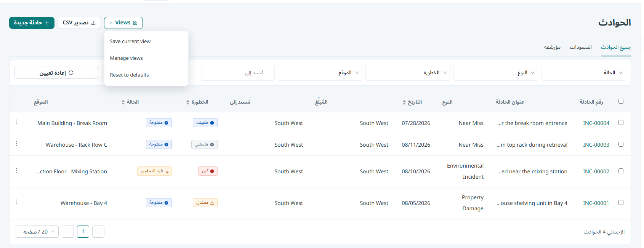Click the grid icon on the Views button
Viewport: 644px width, 248px height.
tap(135, 23)
